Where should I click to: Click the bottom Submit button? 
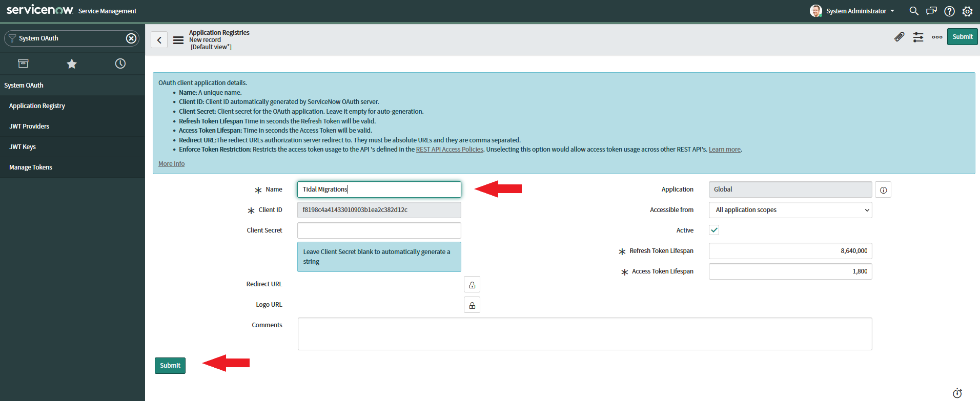point(170,366)
